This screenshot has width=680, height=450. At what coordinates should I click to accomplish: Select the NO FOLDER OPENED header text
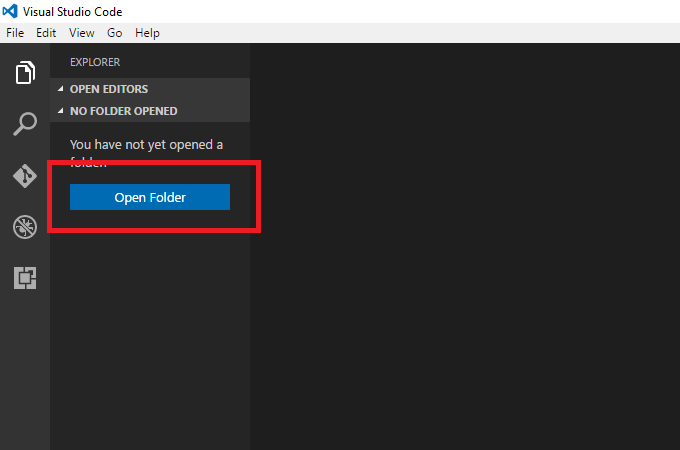click(x=124, y=111)
